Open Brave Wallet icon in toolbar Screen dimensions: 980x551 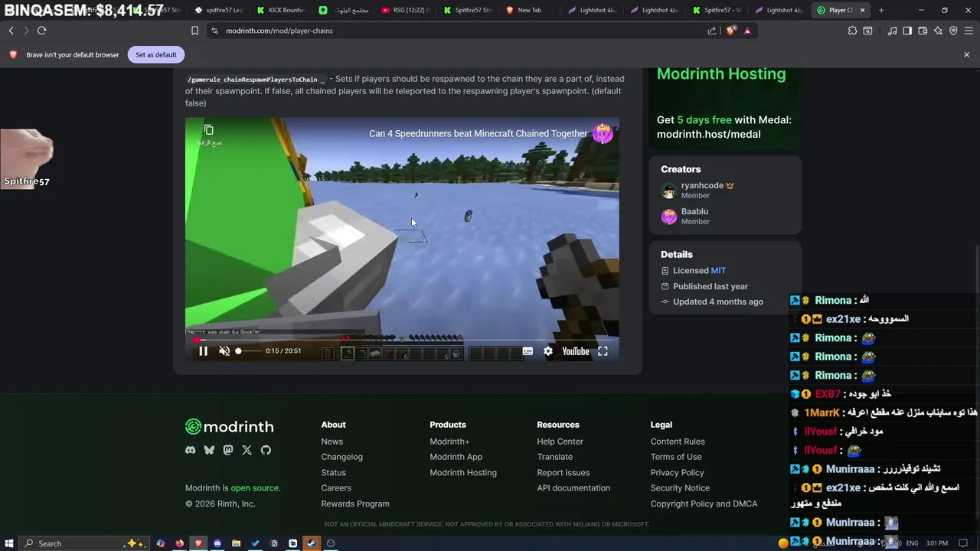tap(923, 31)
